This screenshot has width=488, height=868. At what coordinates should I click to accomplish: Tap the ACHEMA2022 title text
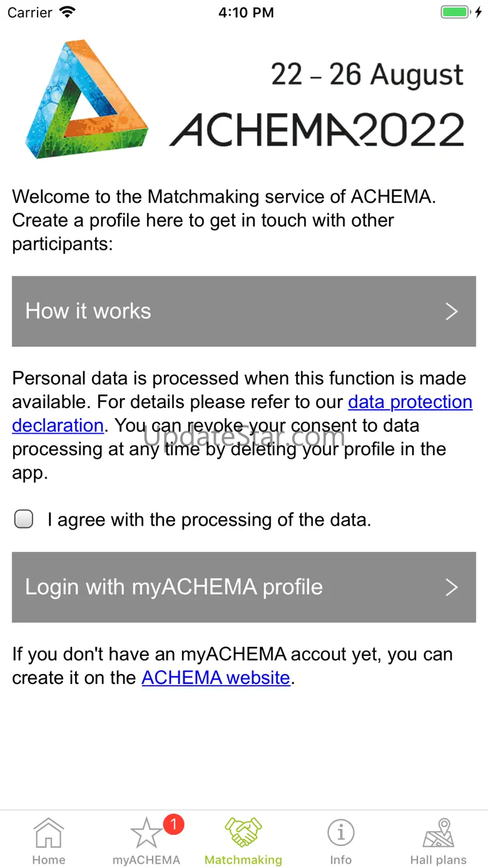(x=317, y=130)
